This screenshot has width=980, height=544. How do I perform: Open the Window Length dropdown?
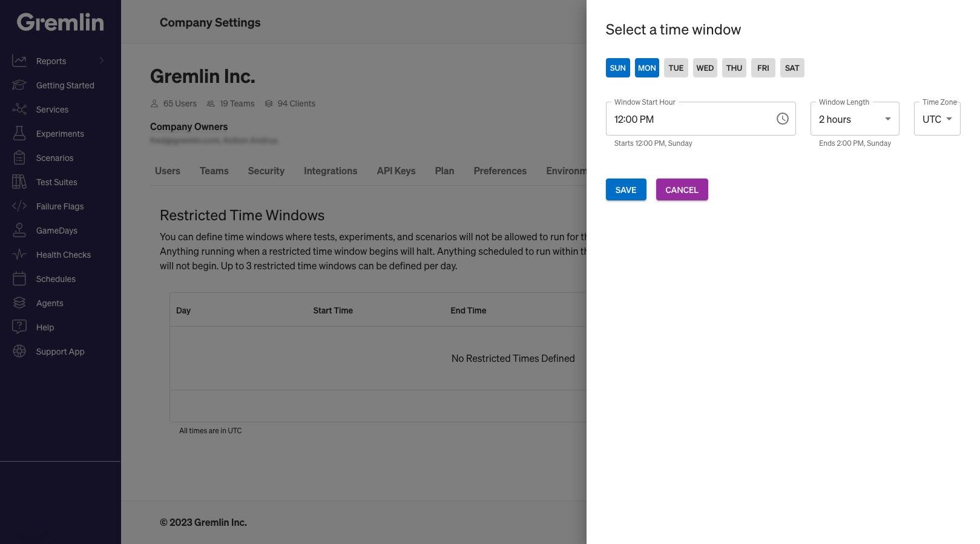855,119
